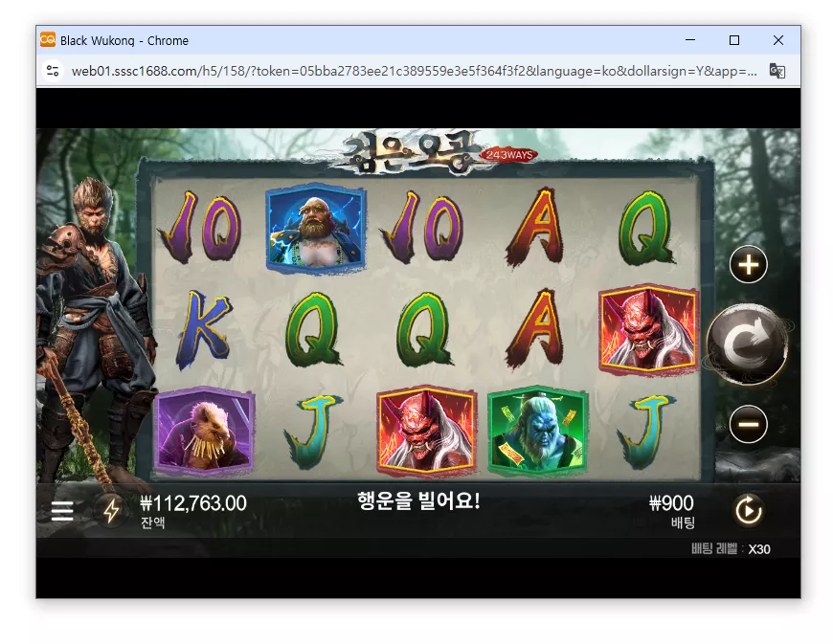Click the 행운을 빌어요! message
This screenshot has width=833, height=644.
point(418,500)
